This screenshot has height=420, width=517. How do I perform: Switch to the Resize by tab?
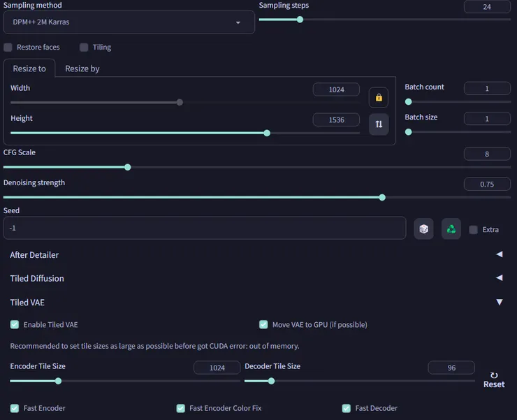tap(82, 68)
